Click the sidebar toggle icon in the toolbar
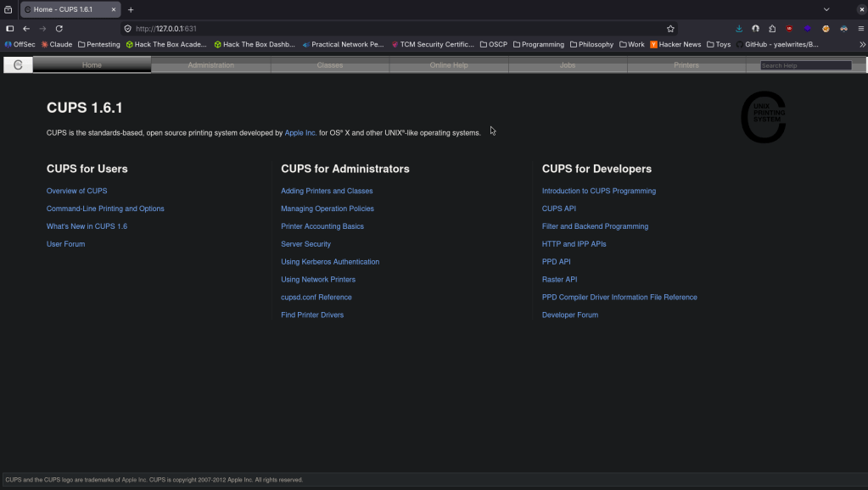Image resolution: width=868 pixels, height=490 pixels. [x=9, y=29]
